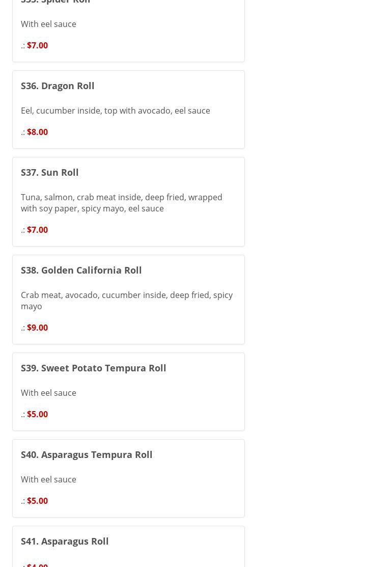This screenshot has width=392, height=567.
Task: Open the S36. Dragon Roll item
Action: coord(58,86)
